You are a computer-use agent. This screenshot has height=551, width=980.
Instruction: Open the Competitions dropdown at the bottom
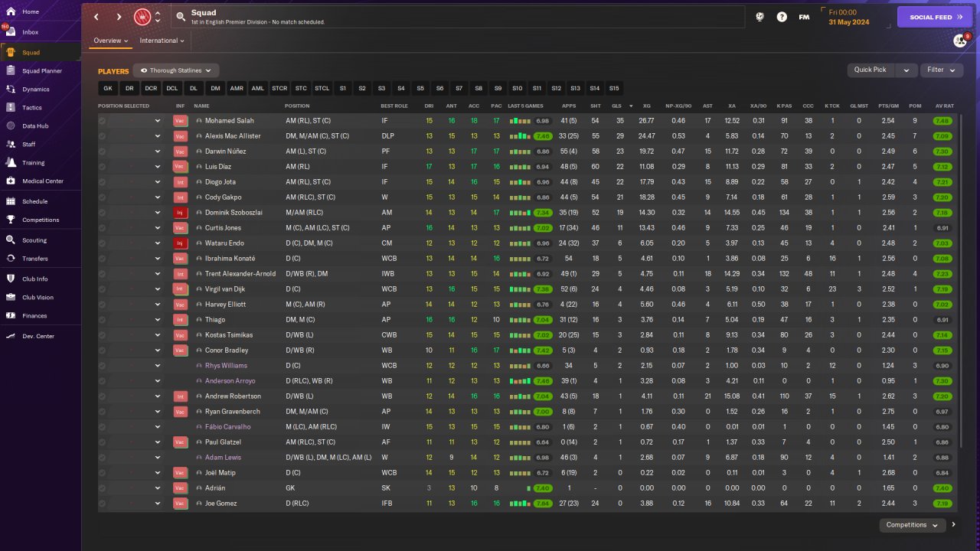[x=913, y=525]
